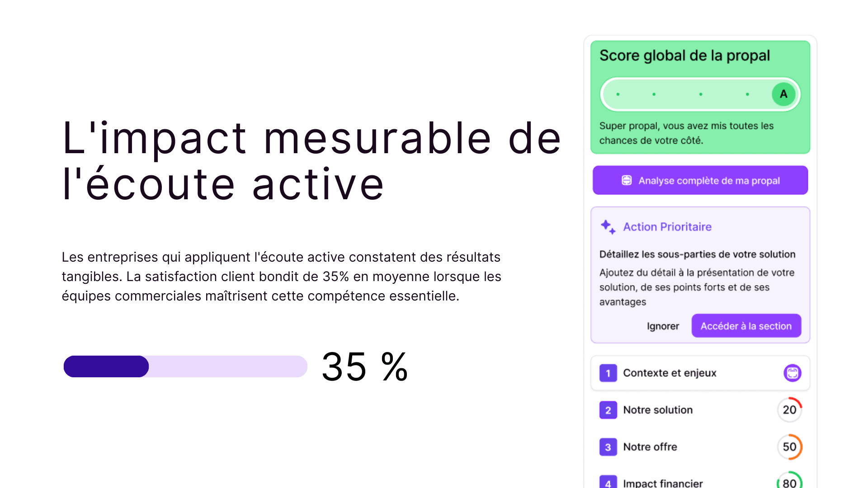Click the badge 3 beside Notre offre
Viewport: 868px width, 488px height.
tap(608, 447)
